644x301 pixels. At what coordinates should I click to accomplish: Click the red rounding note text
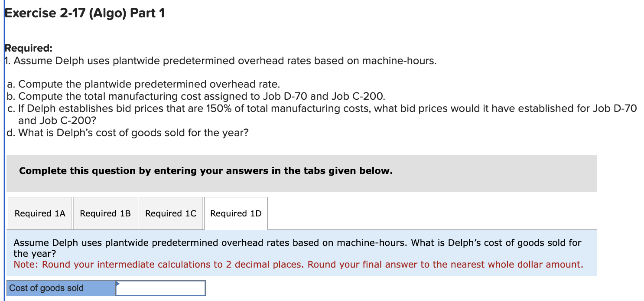tap(299, 264)
